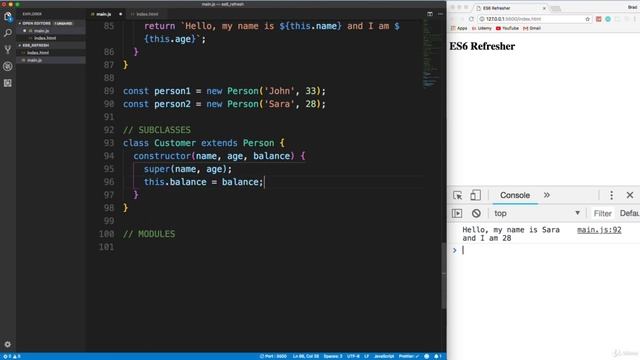This screenshot has height=360, width=640.
Task: Click the teal browser extension icon
Action: [x=608, y=19]
